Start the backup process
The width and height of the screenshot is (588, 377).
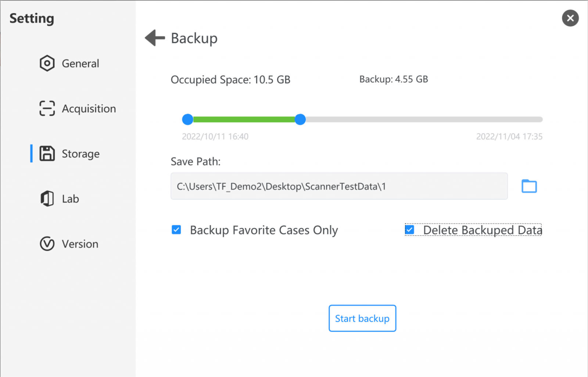click(362, 318)
